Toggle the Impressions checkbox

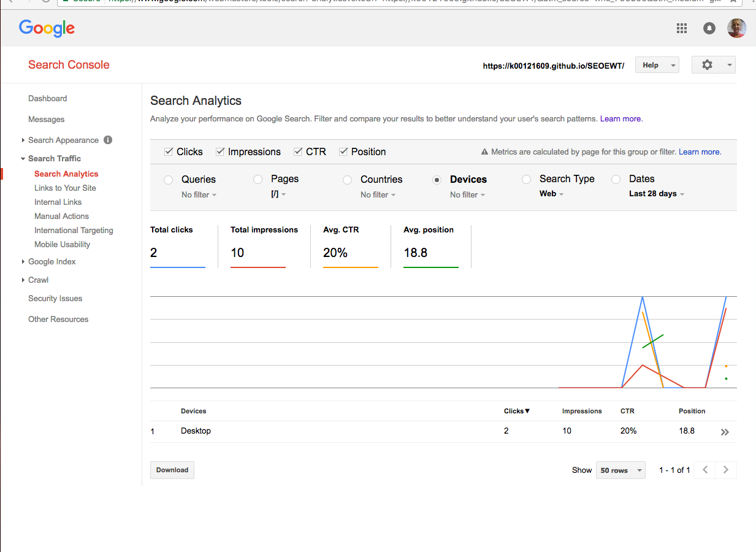[220, 151]
